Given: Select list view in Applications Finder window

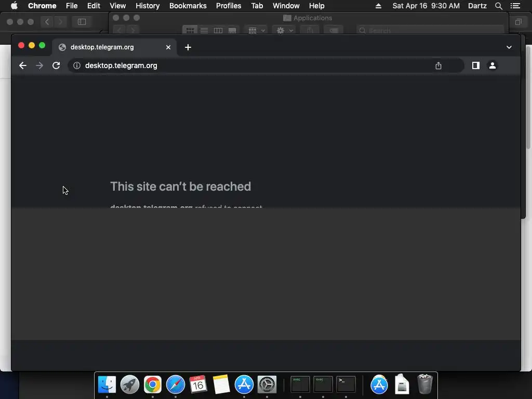Looking at the screenshot, I should coord(204,31).
